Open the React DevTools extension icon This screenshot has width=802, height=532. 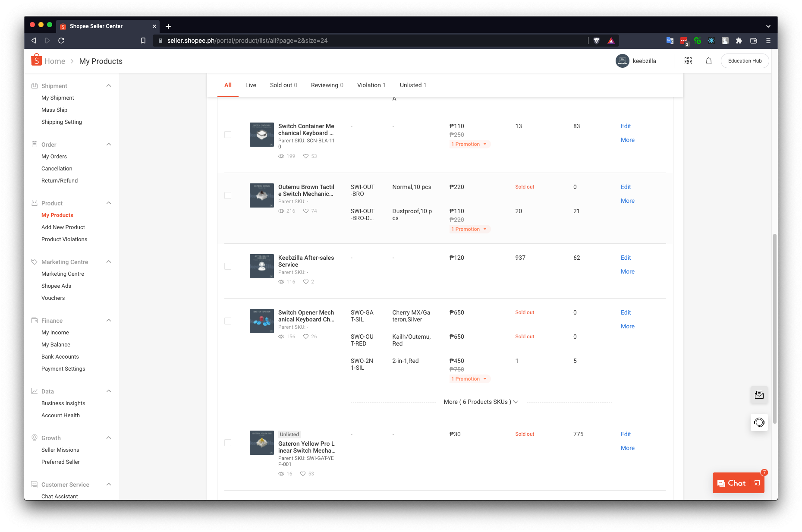pyautogui.click(x=711, y=41)
